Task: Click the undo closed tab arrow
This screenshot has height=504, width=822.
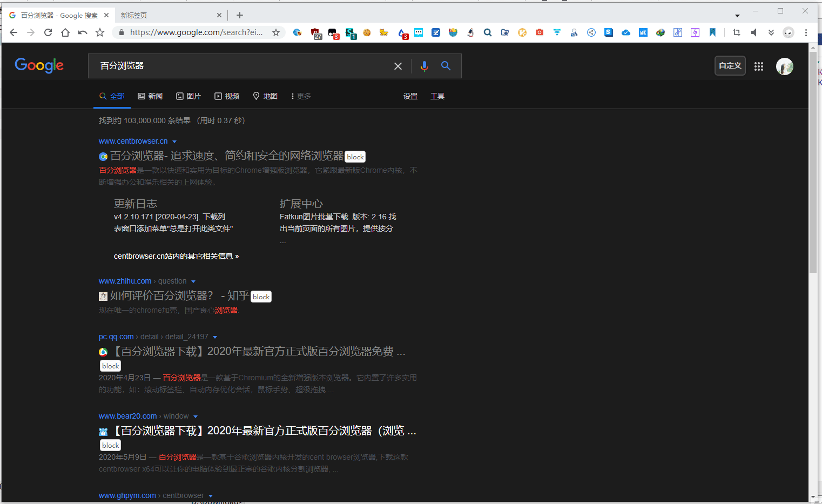Action: point(83,32)
